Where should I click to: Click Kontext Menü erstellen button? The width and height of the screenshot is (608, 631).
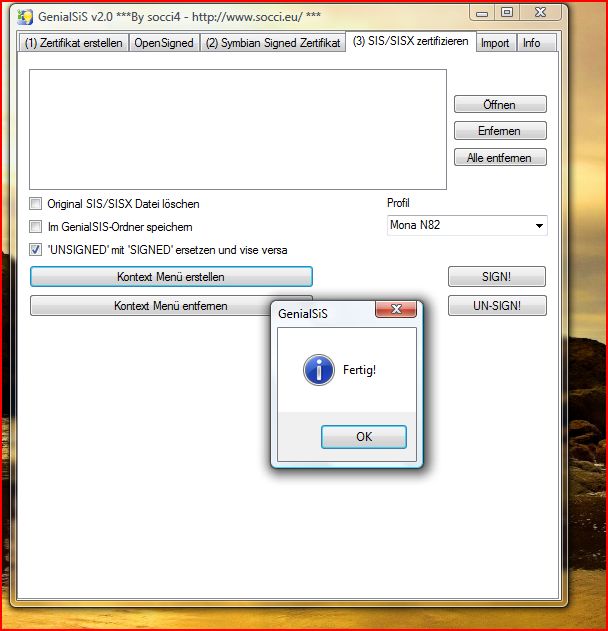[171, 277]
